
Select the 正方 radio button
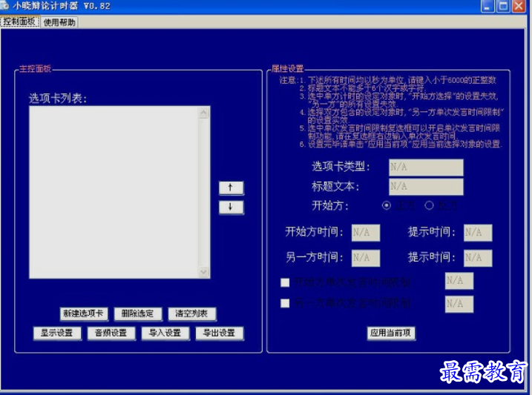click(386, 205)
